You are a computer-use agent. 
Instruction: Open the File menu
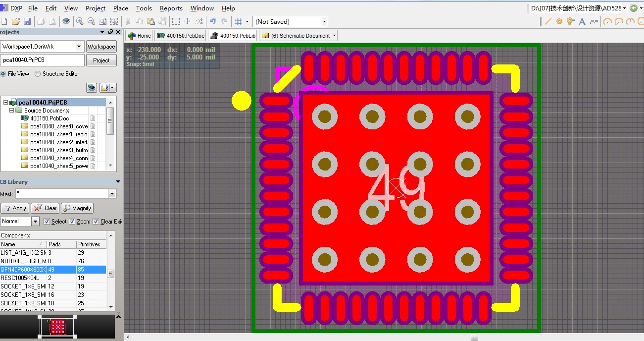(x=33, y=8)
